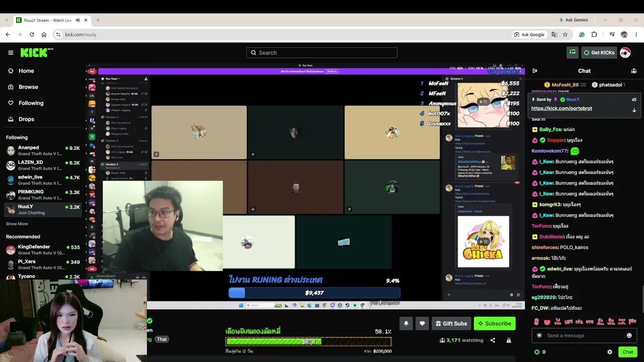Image resolution: width=644 pixels, height=362 pixels.
Task: Mute the NuuLY Stream tab audio
Action: pyautogui.click(x=76, y=20)
